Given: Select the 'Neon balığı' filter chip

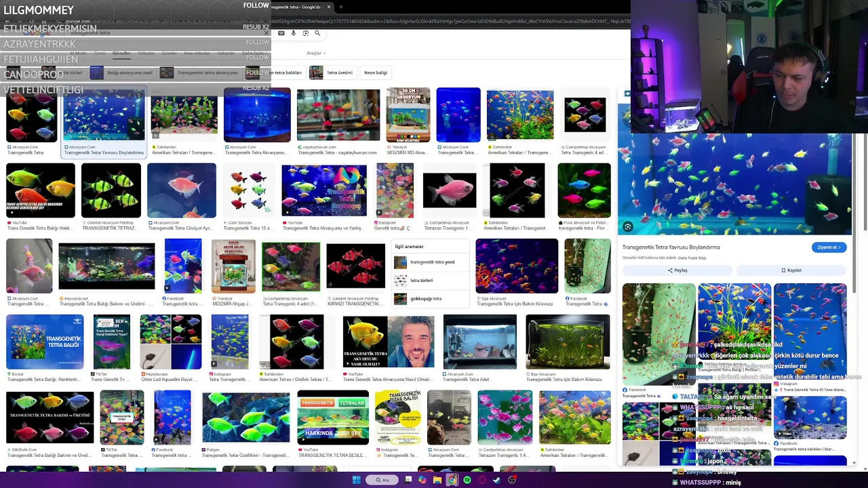Looking at the screenshot, I should point(376,73).
